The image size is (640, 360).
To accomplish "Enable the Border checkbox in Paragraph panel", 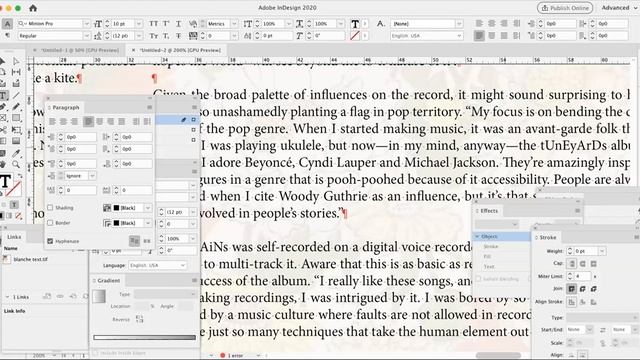I will pyautogui.click(x=50, y=223).
